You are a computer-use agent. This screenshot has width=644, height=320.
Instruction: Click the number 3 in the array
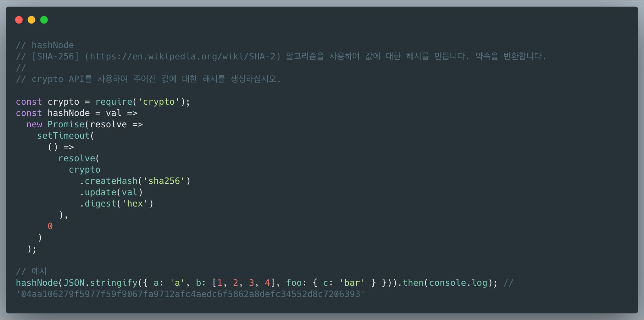point(251,283)
